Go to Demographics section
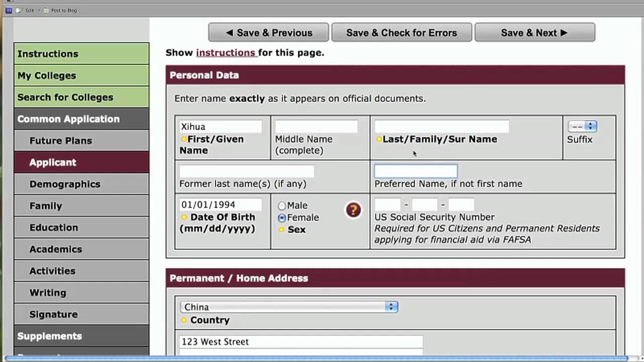This screenshot has height=362, width=644. coord(82,184)
